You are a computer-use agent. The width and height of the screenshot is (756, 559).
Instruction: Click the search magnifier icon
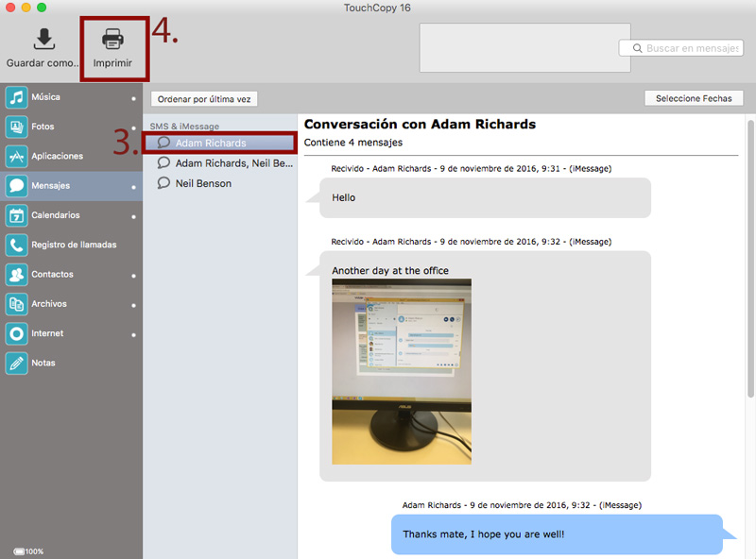[637, 48]
